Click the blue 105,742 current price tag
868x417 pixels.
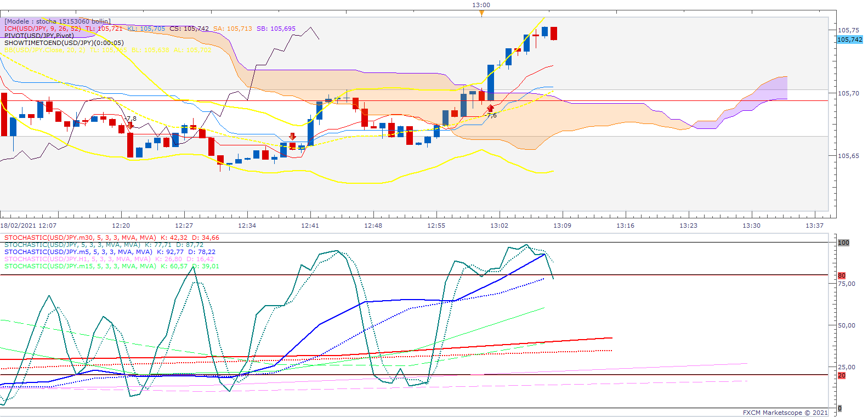pyautogui.click(x=849, y=40)
